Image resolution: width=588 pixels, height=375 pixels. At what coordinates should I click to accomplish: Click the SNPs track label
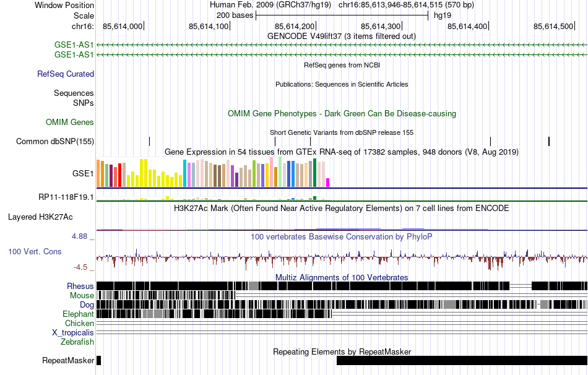[84, 103]
